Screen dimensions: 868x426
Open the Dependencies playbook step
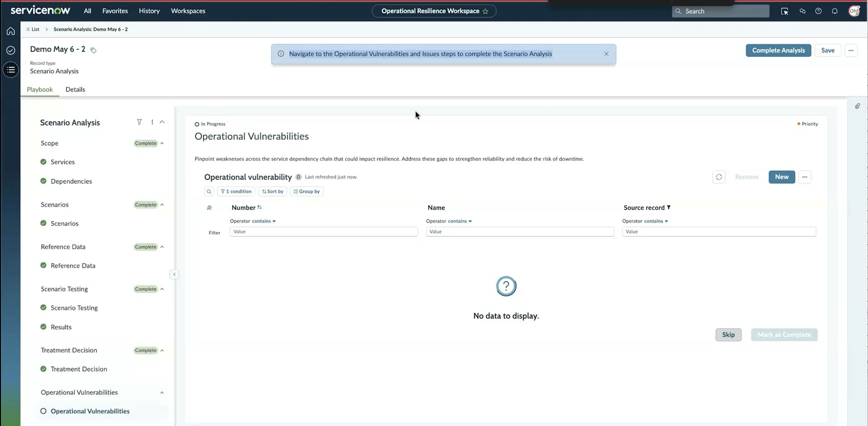(x=71, y=181)
